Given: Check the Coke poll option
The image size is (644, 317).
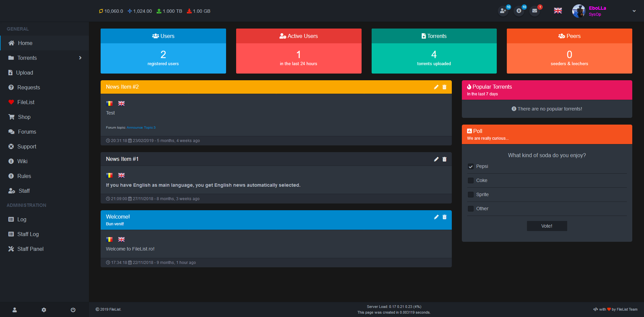Looking at the screenshot, I should (x=471, y=181).
